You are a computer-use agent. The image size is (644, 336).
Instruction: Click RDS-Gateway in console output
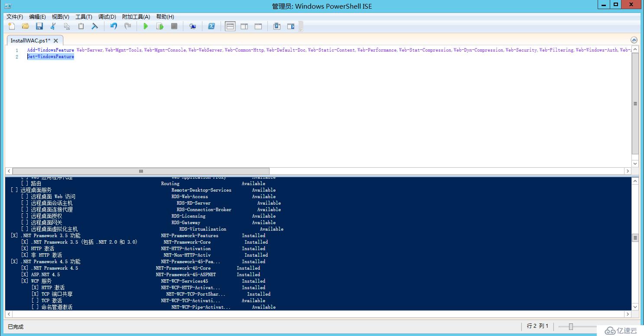tap(186, 223)
